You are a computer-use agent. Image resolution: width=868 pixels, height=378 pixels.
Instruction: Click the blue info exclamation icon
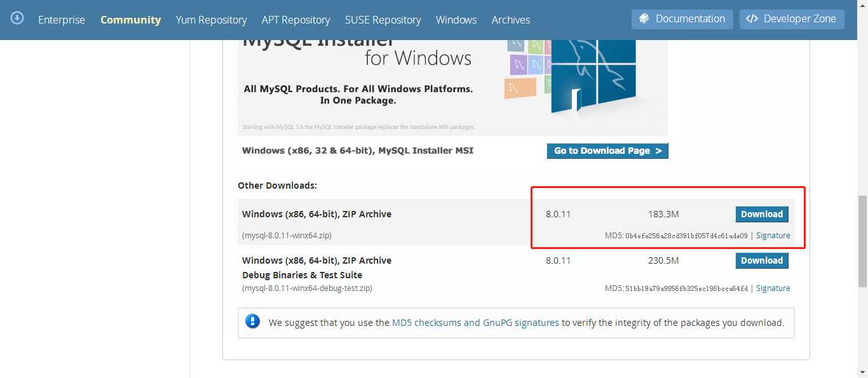coord(253,321)
